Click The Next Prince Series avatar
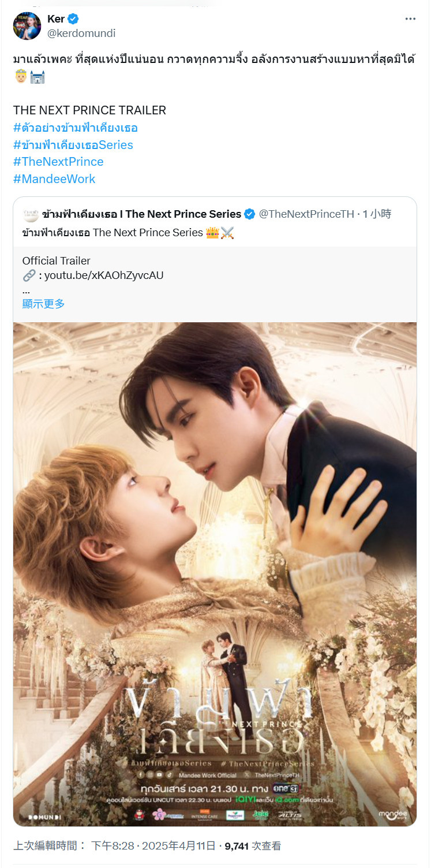Viewport: 431px width, 868px height. click(31, 214)
